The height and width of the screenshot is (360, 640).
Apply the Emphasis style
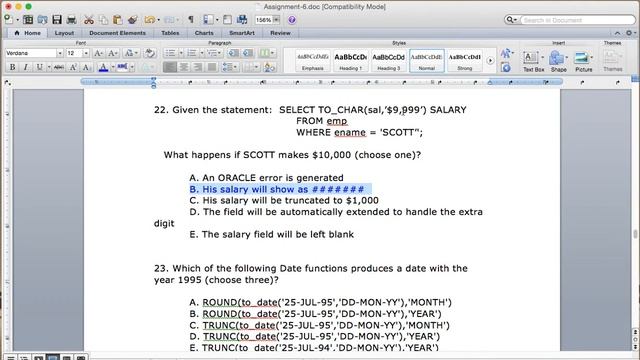(313, 60)
